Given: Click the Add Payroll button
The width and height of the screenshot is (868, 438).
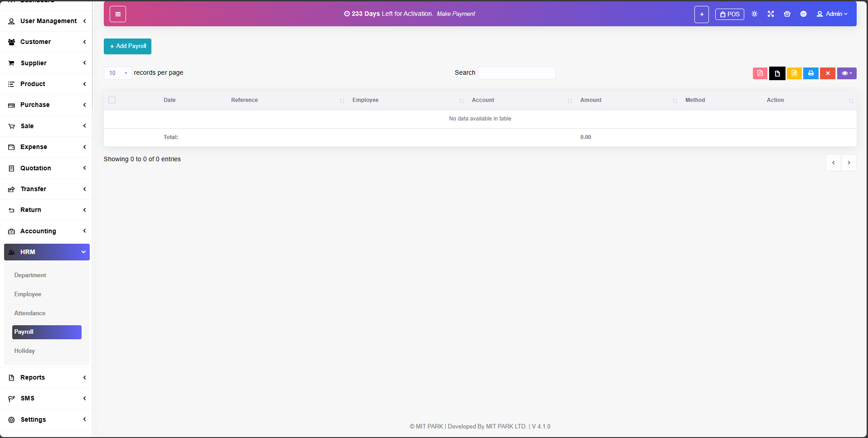Looking at the screenshot, I should pyautogui.click(x=127, y=46).
